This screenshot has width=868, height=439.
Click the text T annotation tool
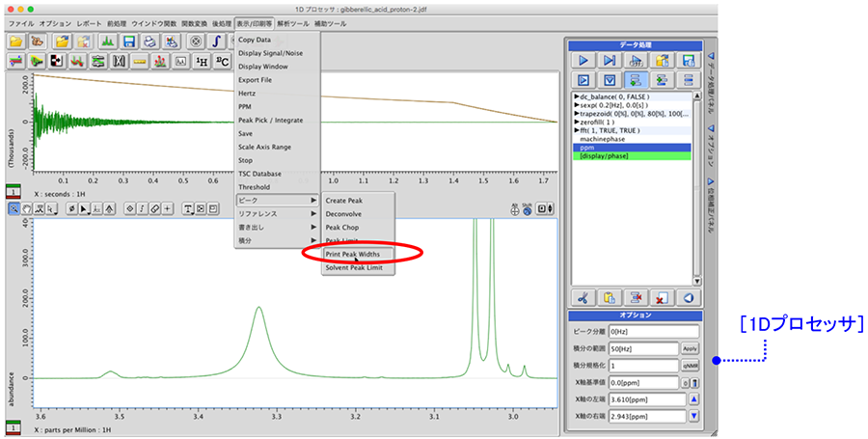[188, 208]
